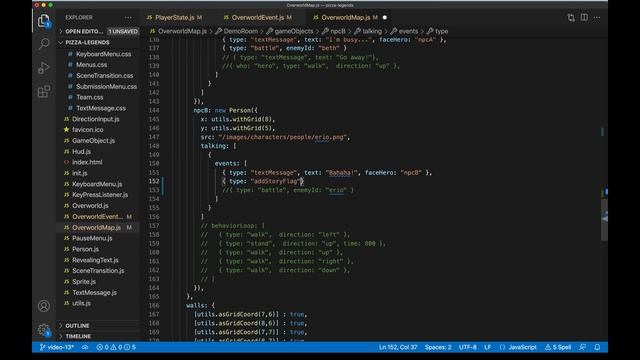Open the Manage gear icon
The width and height of the screenshot is (640, 360).
pyautogui.click(x=44, y=330)
